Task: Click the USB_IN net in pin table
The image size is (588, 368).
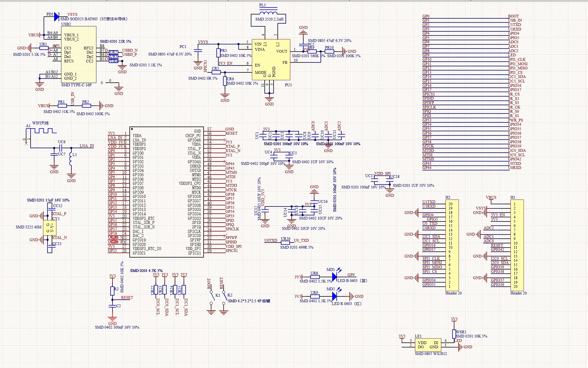Action: (x=515, y=20)
